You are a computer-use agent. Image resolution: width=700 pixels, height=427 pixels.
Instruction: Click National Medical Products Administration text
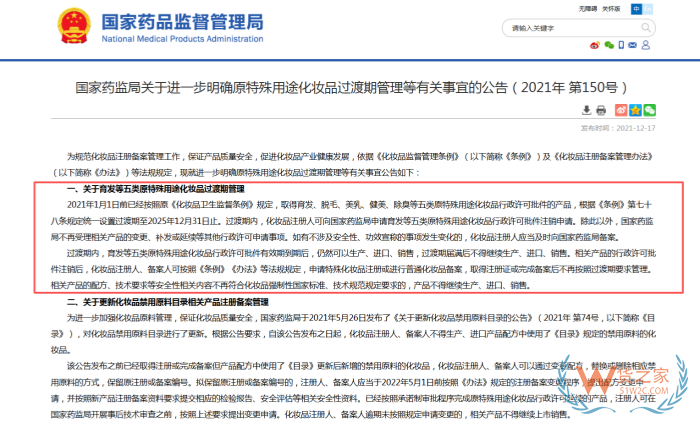[183, 39]
